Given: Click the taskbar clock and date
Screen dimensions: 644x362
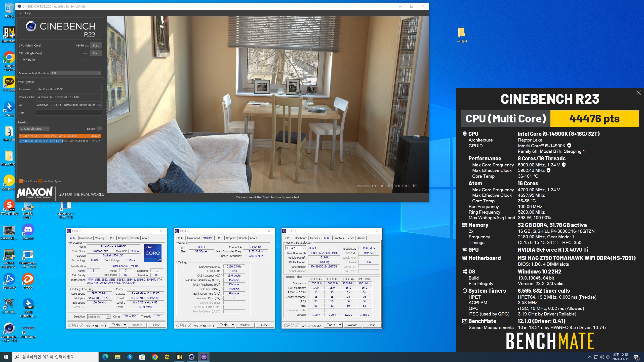Looking at the screenshot, I should coord(620,357).
